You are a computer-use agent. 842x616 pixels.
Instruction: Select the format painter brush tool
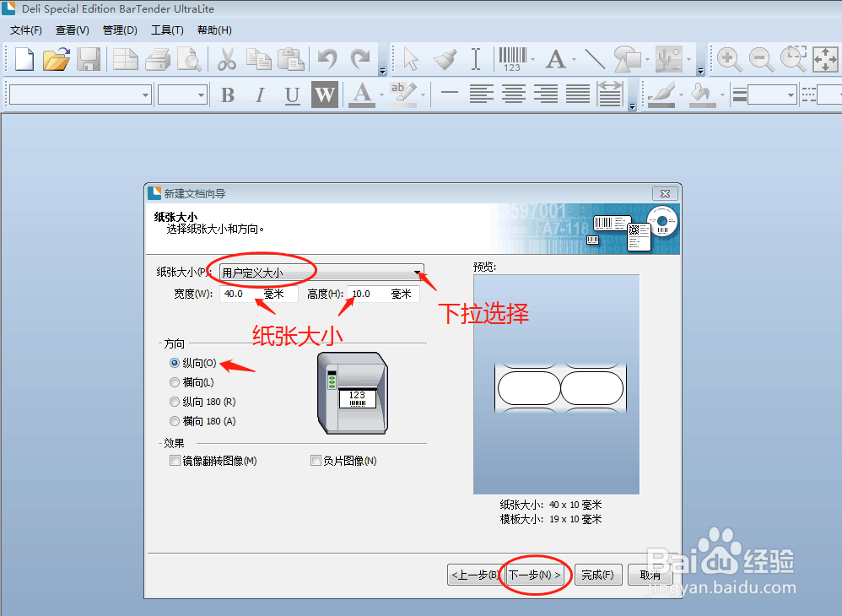[x=445, y=59]
